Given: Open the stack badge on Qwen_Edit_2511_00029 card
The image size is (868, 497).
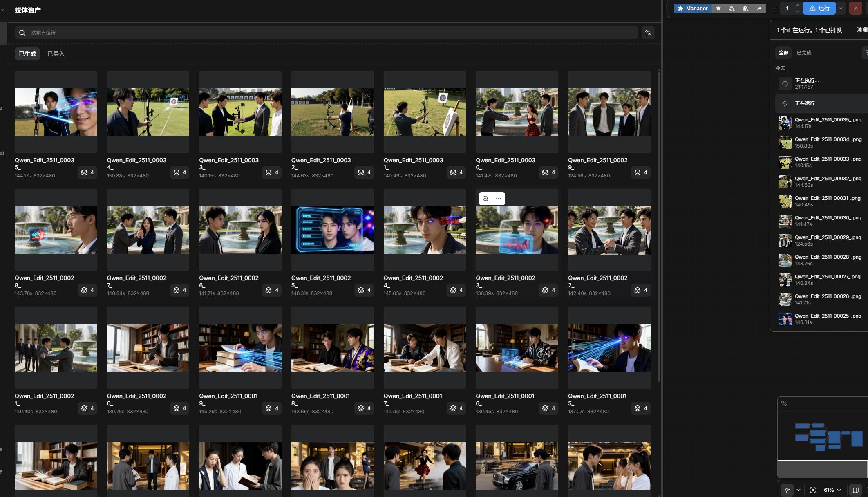Looking at the screenshot, I should point(641,172).
